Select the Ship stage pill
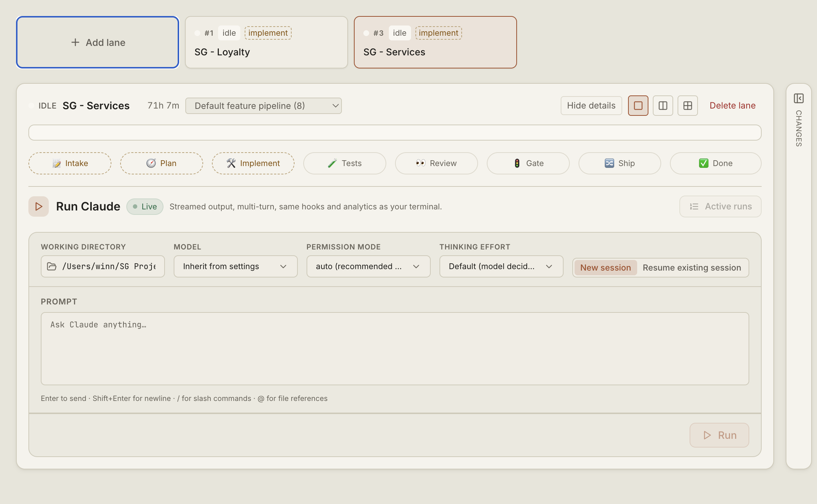 tap(620, 163)
